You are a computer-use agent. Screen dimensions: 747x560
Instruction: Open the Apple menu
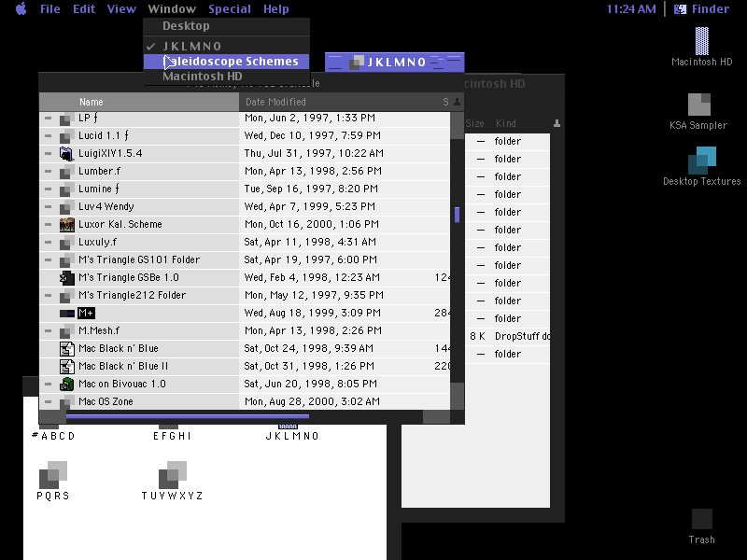(x=21, y=8)
